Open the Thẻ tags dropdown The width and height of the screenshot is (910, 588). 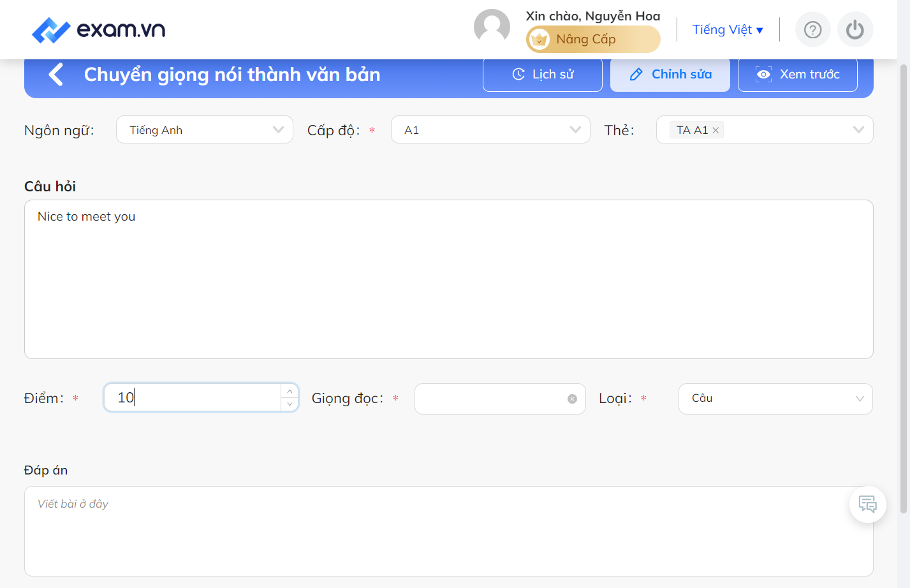click(x=765, y=130)
